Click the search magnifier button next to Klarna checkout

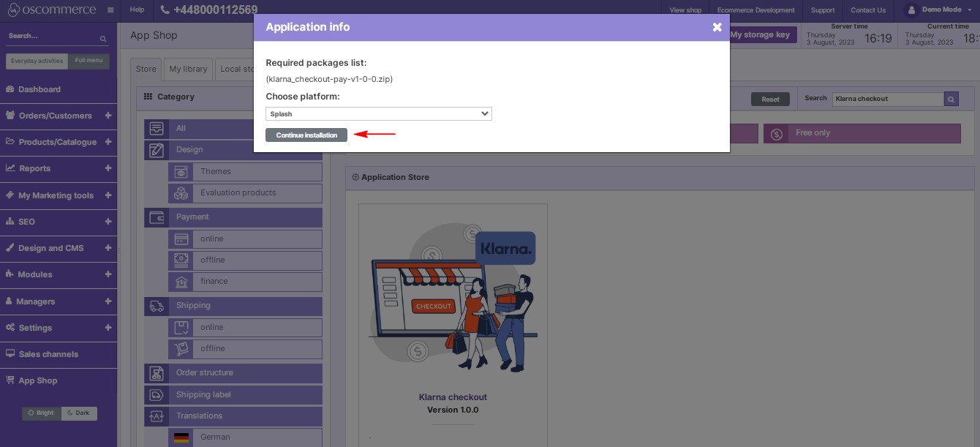[951, 99]
